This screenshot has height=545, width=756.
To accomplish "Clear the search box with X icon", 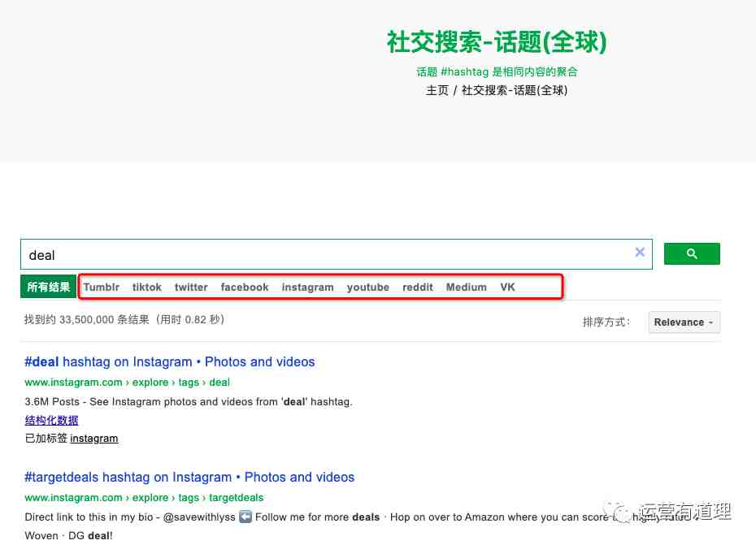I will tap(640, 252).
